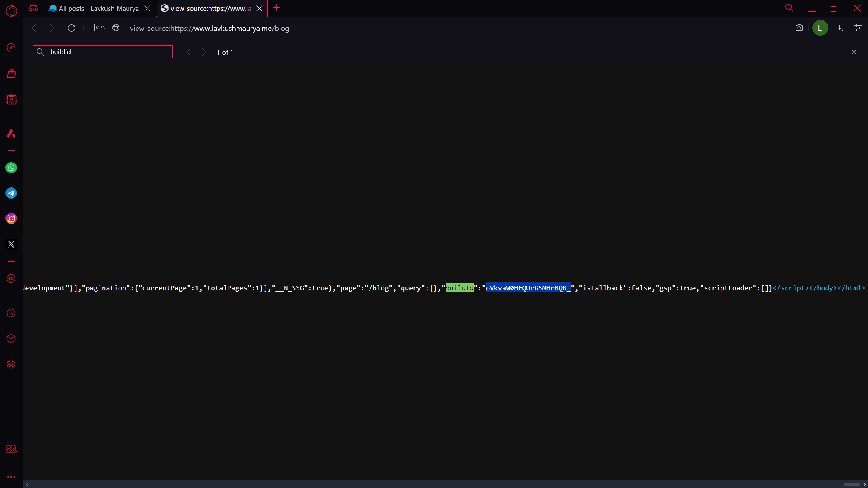Click the closing </script> tag text
The height and width of the screenshot is (488, 868).
click(x=791, y=288)
